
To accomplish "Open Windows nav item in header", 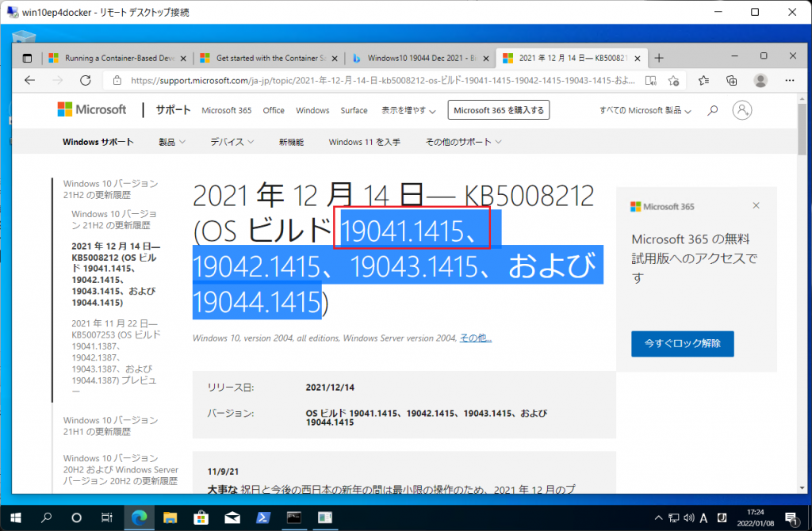I will click(x=312, y=110).
